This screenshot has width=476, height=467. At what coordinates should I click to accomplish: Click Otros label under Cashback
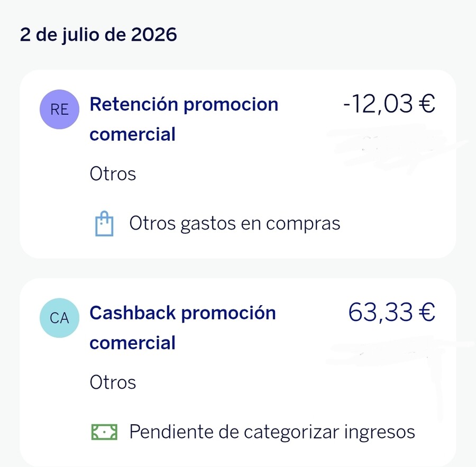(113, 382)
